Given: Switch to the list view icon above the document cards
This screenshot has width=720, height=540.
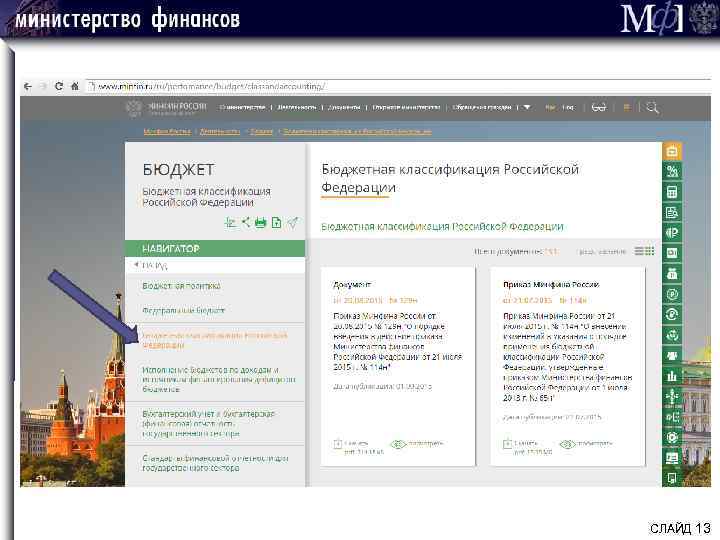Looking at the screenshot, I should (x=639, y=251).
